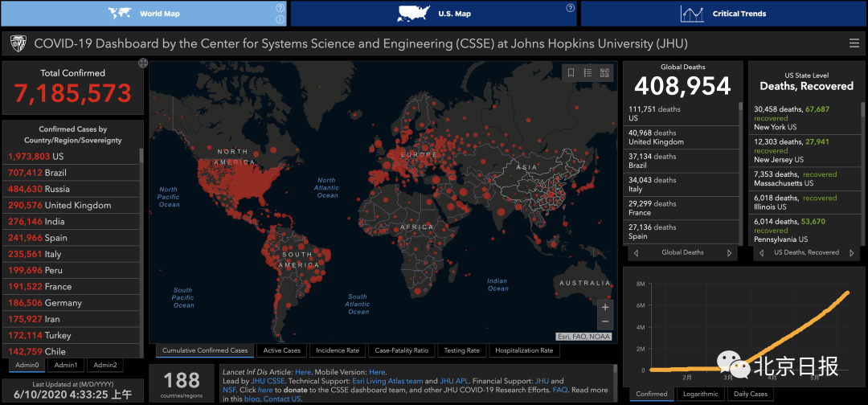The image size is (868, 405).
Task: Click the Massachusetts US state entry
Action: click(803, 178)
